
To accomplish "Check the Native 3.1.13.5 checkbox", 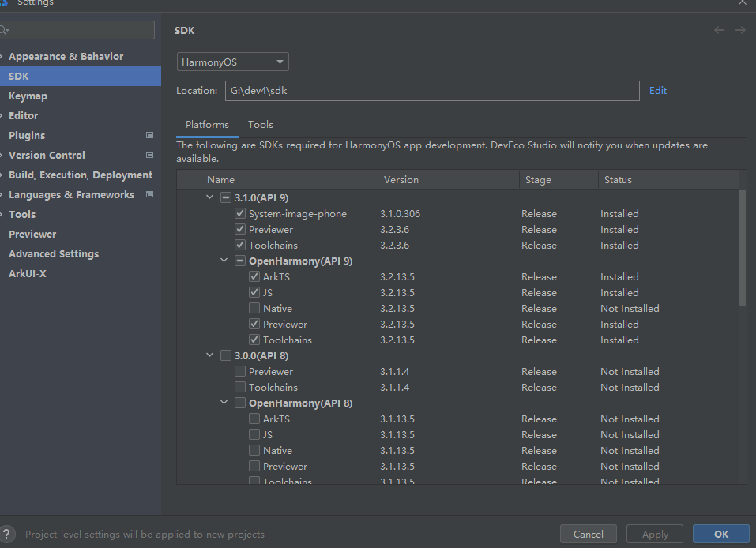I will 254,450.
